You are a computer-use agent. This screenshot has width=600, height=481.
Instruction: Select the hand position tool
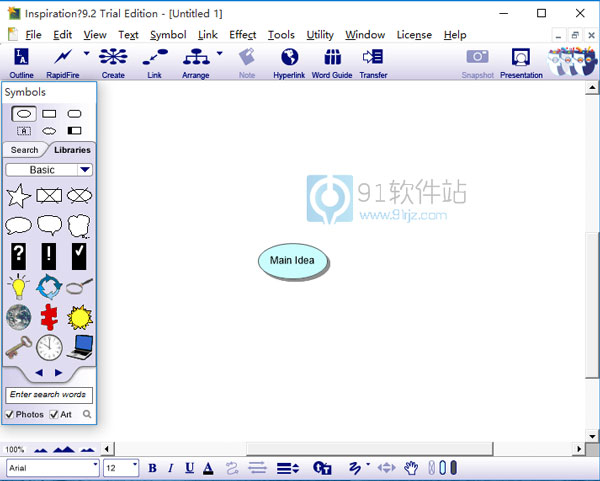(411, 468)
